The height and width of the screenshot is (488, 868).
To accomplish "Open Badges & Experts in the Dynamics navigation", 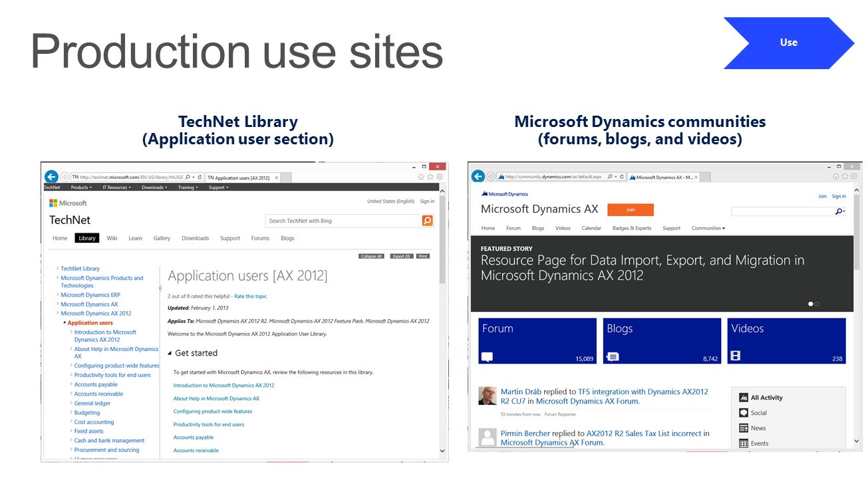I will point(632,228).
